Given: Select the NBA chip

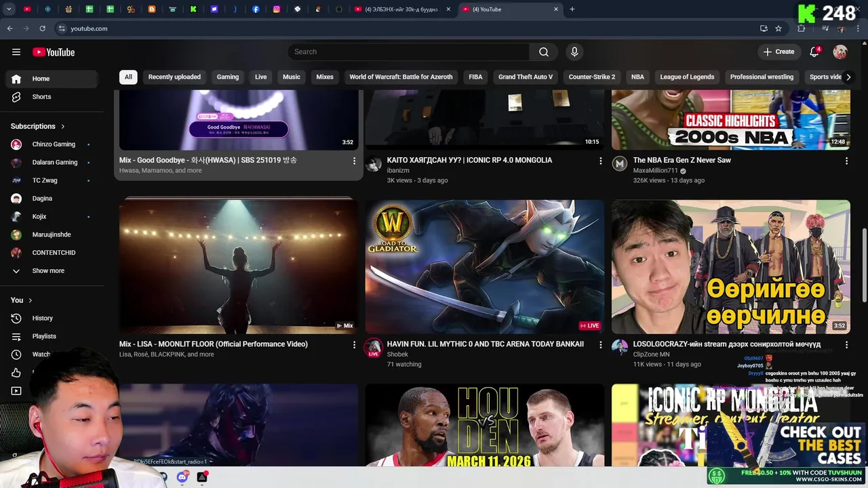Looking at the screenshot, I should click(638, 77).
